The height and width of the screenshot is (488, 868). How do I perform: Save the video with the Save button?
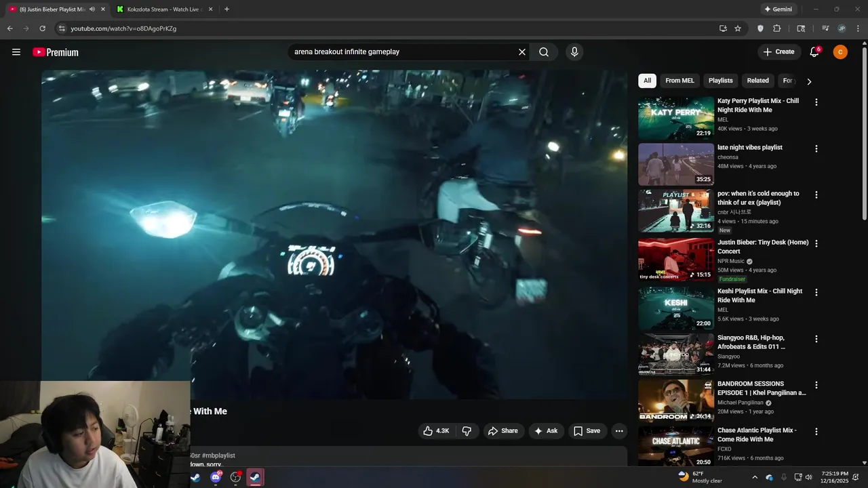click(x=587, y=431)
